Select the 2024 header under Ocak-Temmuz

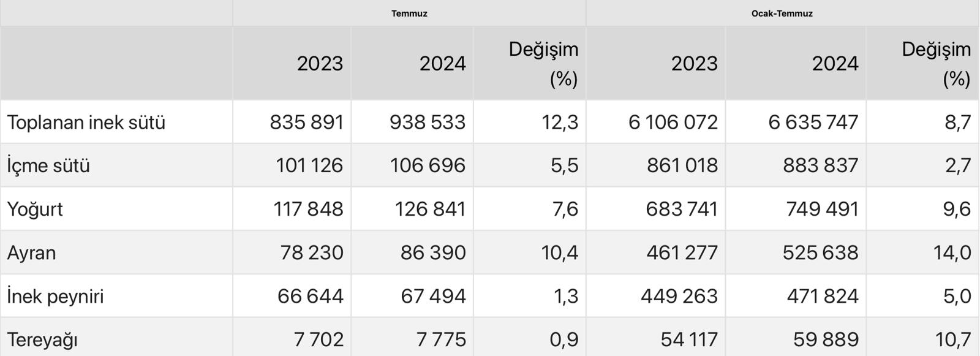click(x=835, y=64)
